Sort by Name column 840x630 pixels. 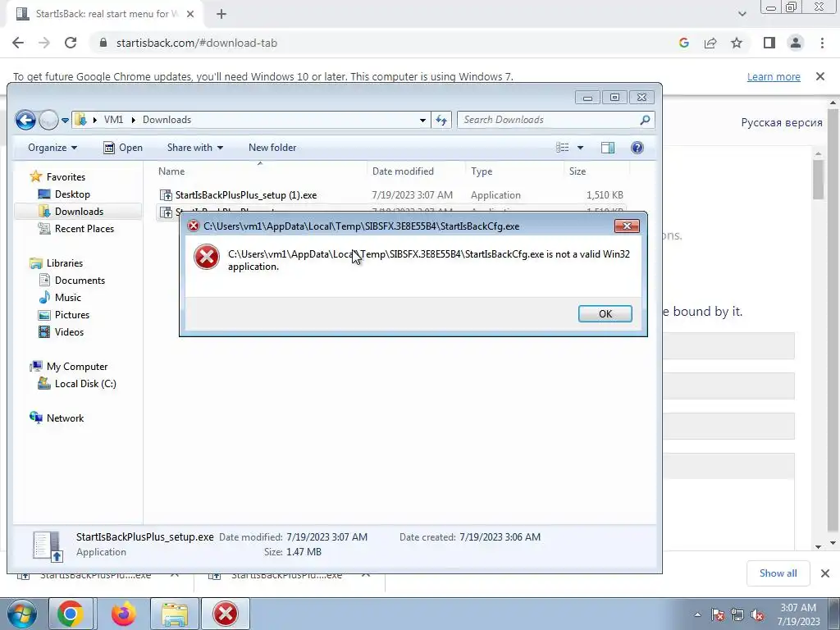260,171
